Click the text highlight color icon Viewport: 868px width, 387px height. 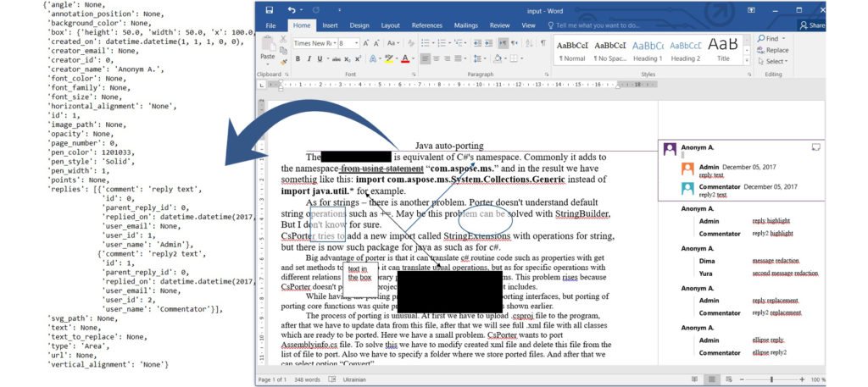coord(389,58)
